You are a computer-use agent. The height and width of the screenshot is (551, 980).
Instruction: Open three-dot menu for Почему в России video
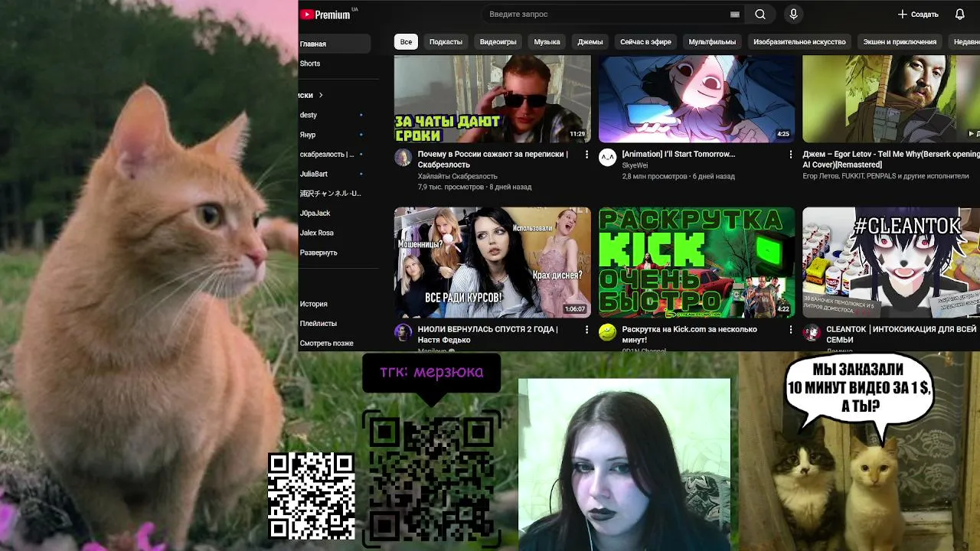[x=586, y=155]
